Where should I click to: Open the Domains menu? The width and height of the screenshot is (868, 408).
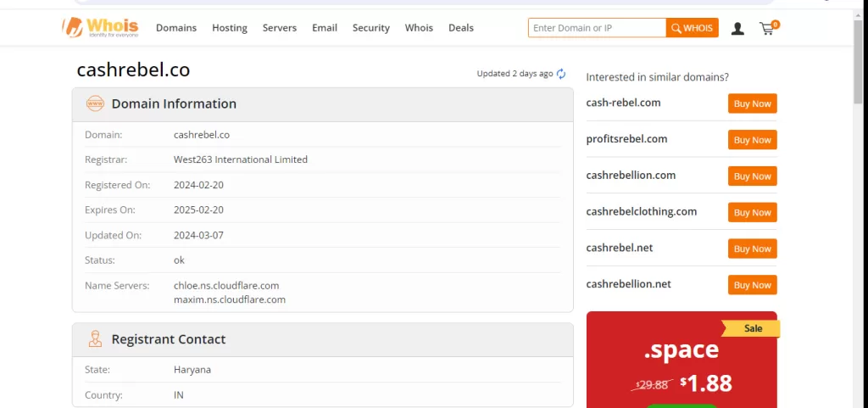(x=176, y=28)
